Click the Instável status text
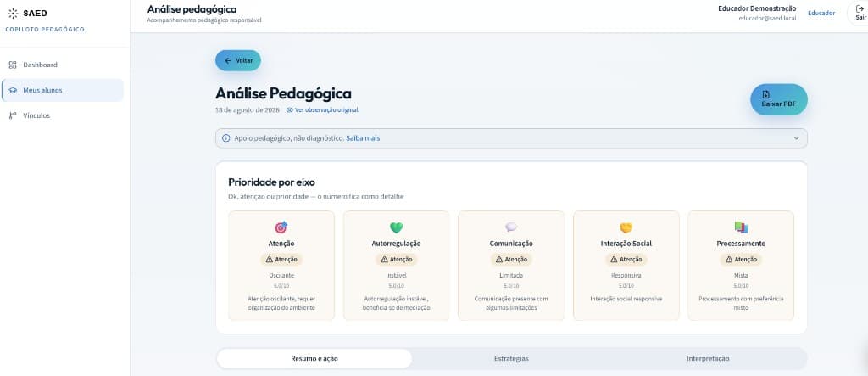The height and width of the screenshot is (376, 868). tap(397, 275)
